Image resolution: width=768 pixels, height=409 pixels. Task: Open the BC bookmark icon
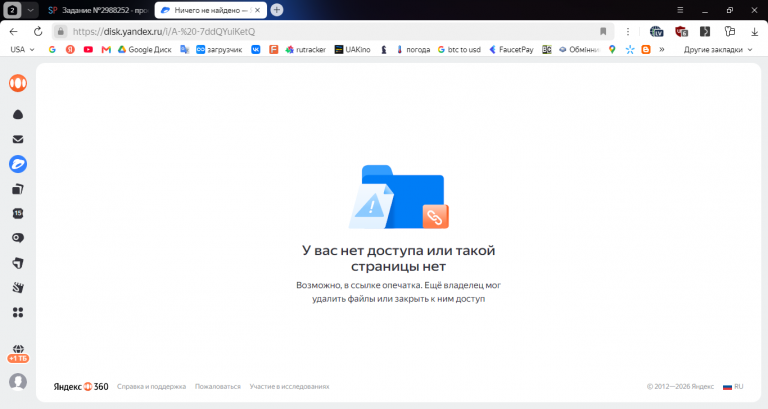tap(547, 49)
